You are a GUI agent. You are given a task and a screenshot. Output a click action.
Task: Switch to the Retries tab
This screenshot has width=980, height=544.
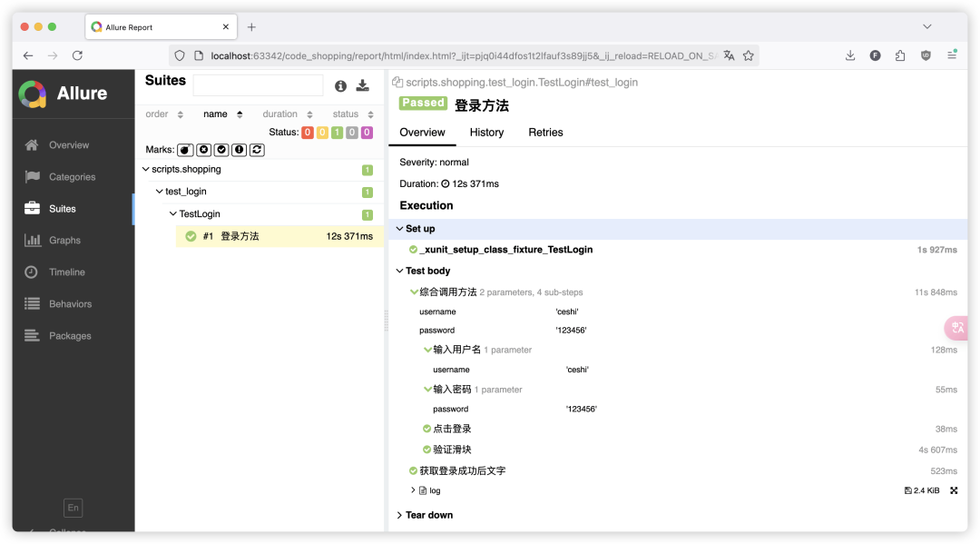pos(545,133)
